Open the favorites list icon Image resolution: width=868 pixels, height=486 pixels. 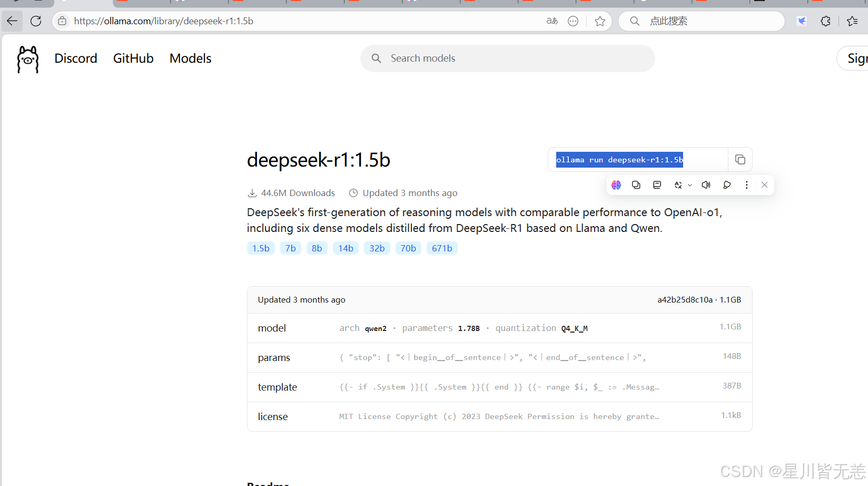852,21
